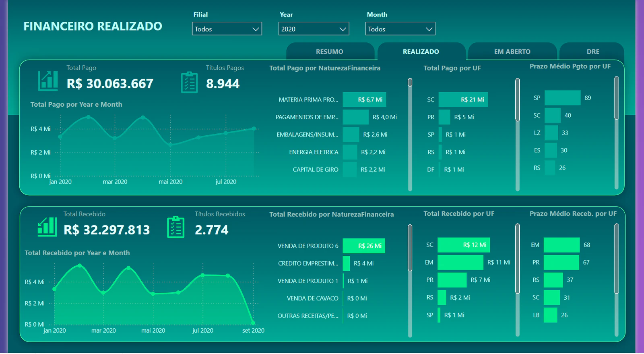The width and height of the screenshot is (644, 354).
Task: Click the CAPITAL DE GIRO bar
Action: (350, 170)
